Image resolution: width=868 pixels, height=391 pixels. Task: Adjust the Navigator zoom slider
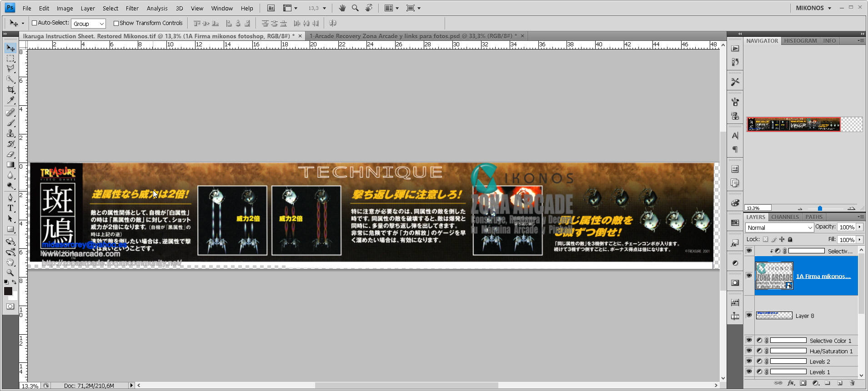click(x=820, y=208)
